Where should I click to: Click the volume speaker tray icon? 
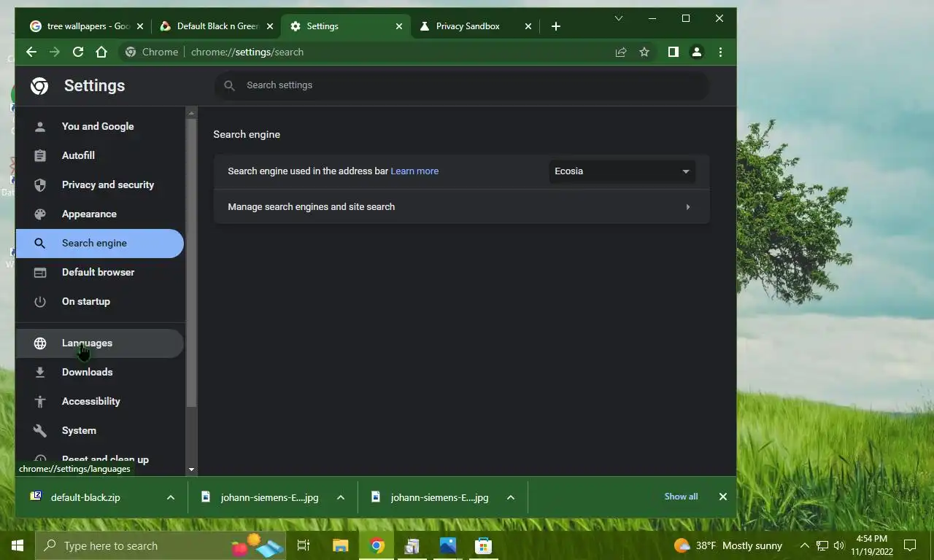838,545
